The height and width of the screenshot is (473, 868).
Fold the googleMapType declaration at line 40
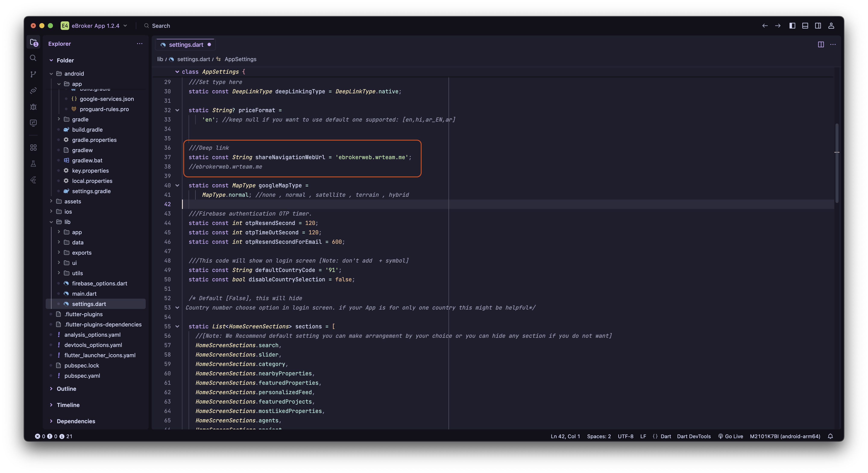pos(177,185)
